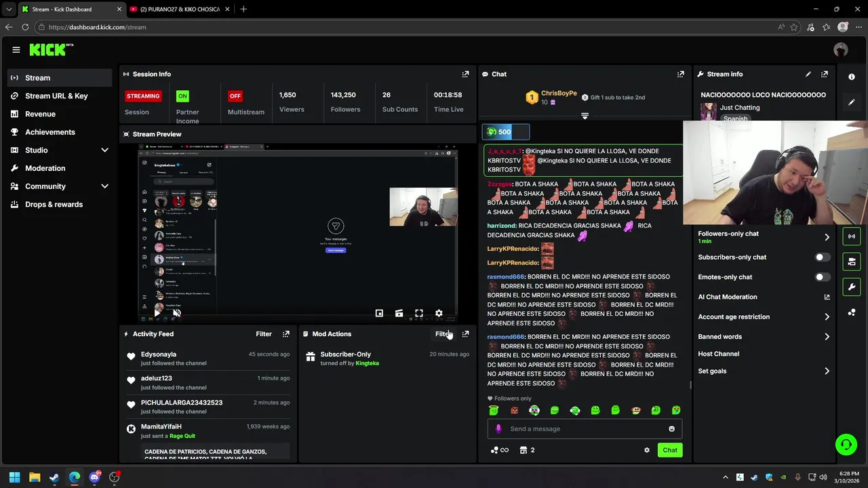
Task: Open the Moderation page
Action: pyautogui.click(x=60, y=168)
